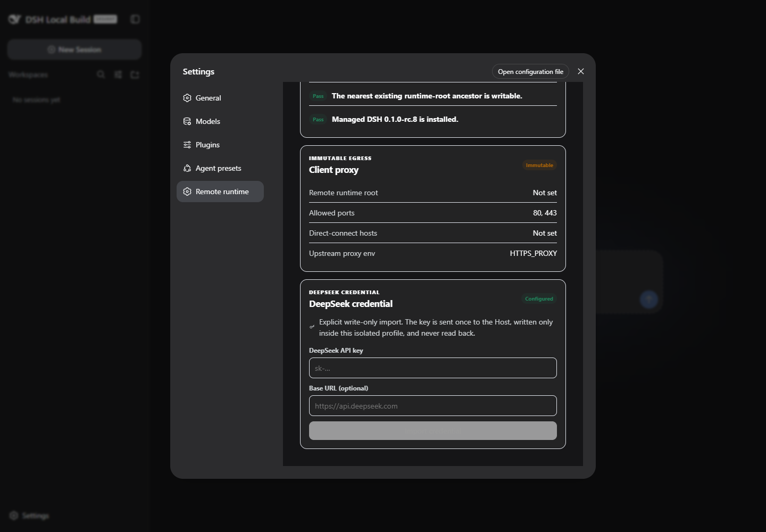Focus the Base URL optional field

tap(433, 406)
